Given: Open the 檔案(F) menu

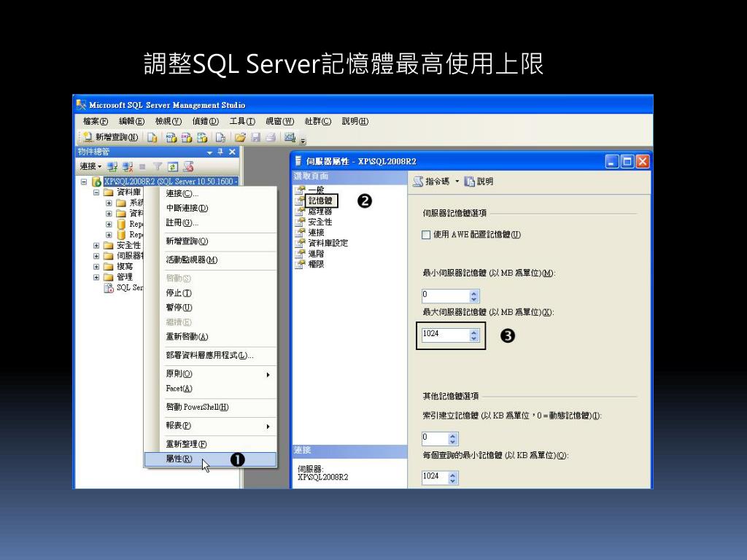Looking at the screenshot, I should click(x=96, y=122).
